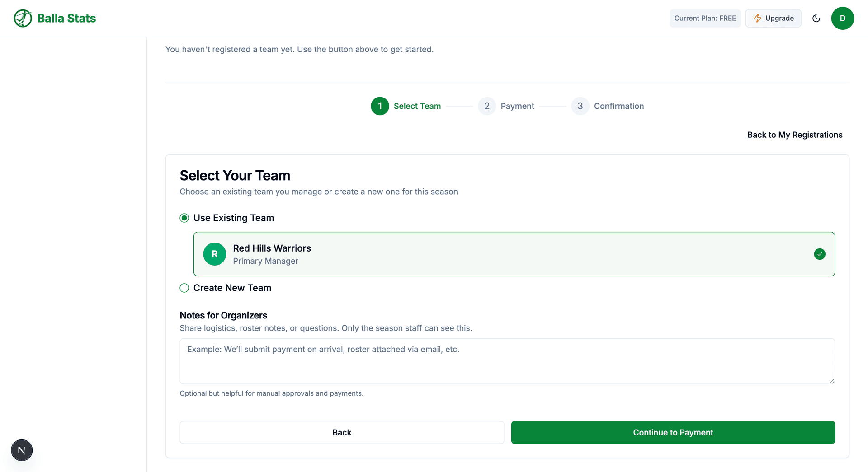Open the user avatar menu labeled D
868x472 pixels.
[x=843, y=18]
